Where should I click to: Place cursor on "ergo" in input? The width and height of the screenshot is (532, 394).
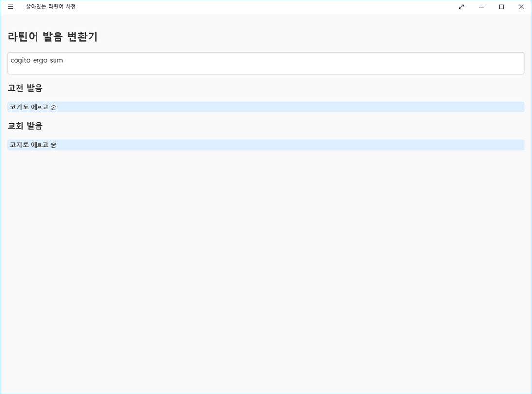pyautogui.click(x=40, y=61)
